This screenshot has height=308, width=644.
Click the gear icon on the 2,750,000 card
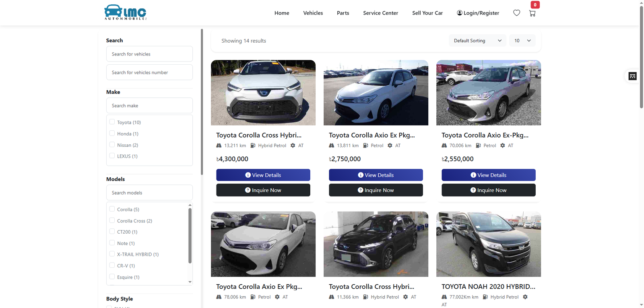390,146
